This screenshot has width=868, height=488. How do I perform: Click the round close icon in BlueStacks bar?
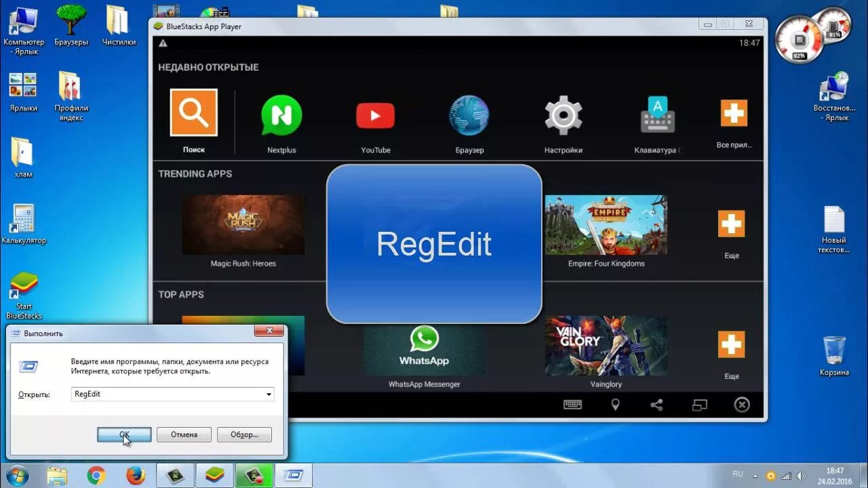(742, 405)
